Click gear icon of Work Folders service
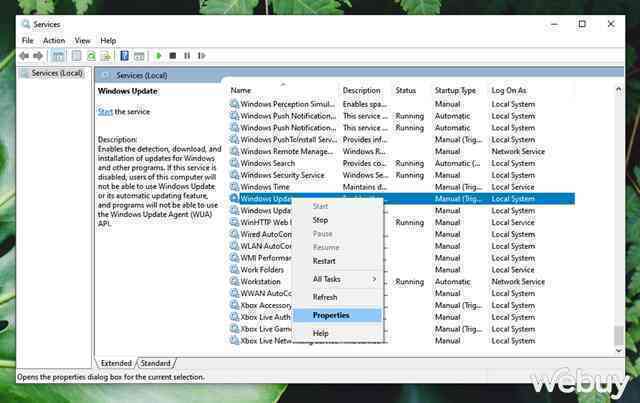This screenshot has height=403, width=640. (234, 269)
